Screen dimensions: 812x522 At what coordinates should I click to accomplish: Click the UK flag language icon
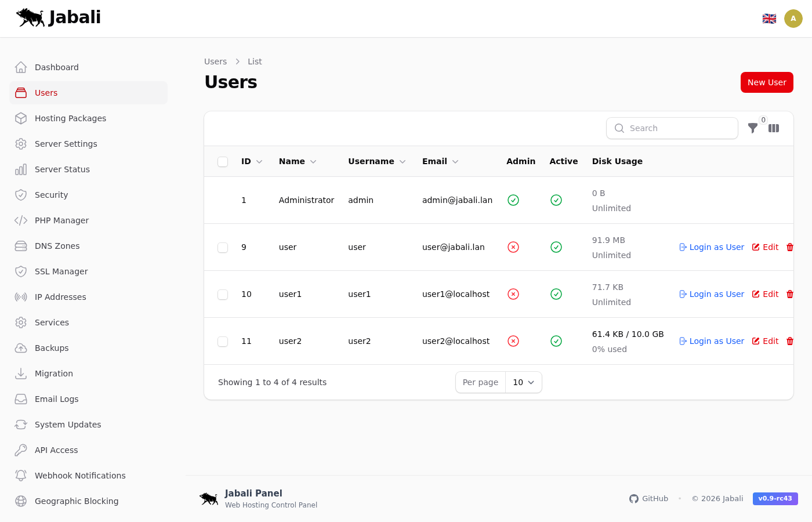[x=769, y=19]
